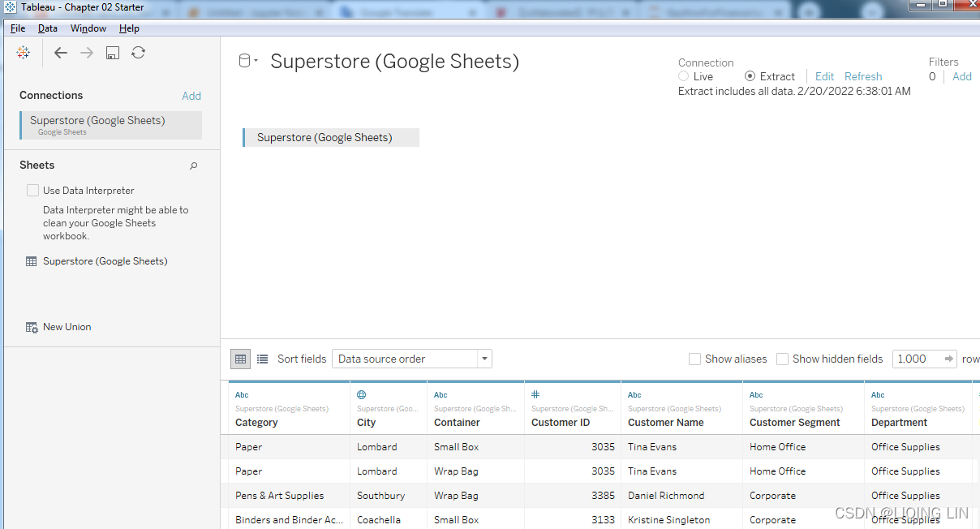Click the rows count arrow button
This screenshot has height=529, width=980.
click(948, 359)
